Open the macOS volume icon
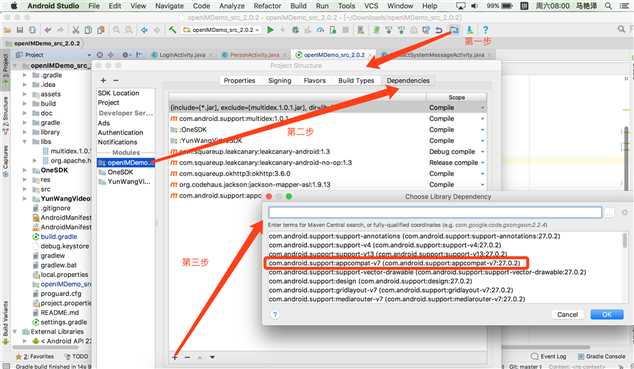This screenshot has width=634, height=369. pyautogui.click(x=474, y=6)
